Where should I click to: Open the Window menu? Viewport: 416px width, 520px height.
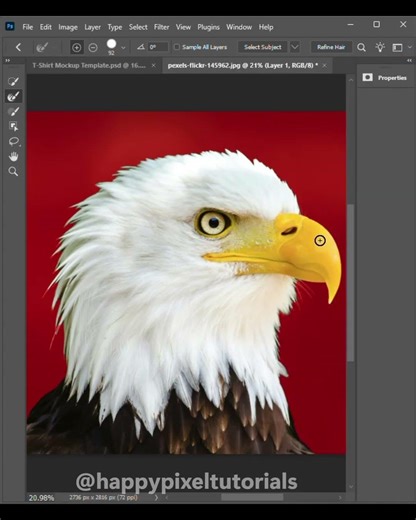pos(239,27)
